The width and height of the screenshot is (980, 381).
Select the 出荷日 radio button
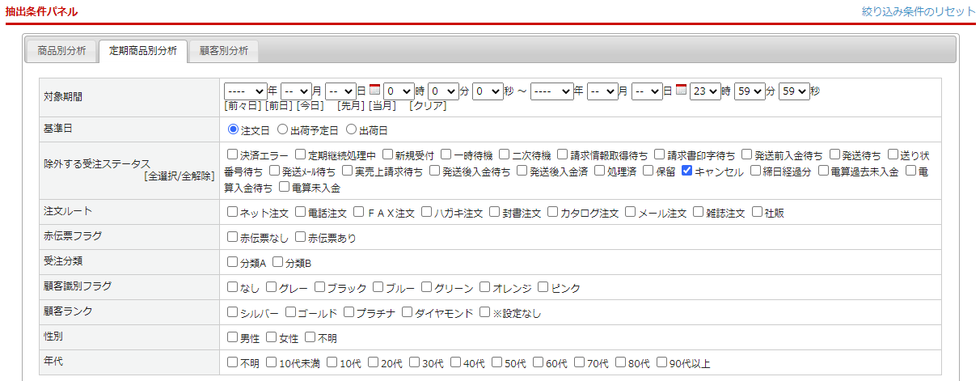[351, 129]
